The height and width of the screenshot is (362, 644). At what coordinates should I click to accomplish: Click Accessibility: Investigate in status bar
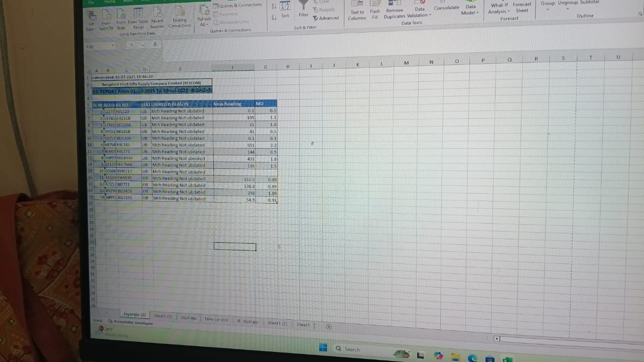point(130,322)
